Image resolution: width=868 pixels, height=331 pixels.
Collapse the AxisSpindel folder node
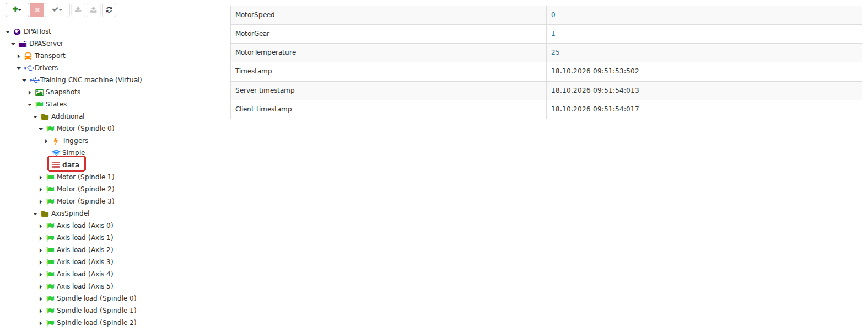[35, 214]
